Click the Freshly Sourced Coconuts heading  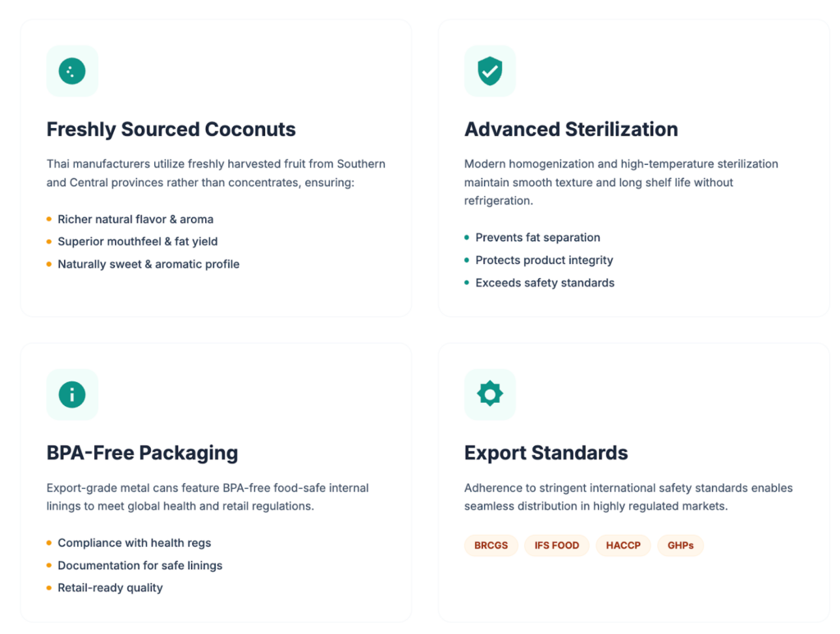[x=171, y=130]
